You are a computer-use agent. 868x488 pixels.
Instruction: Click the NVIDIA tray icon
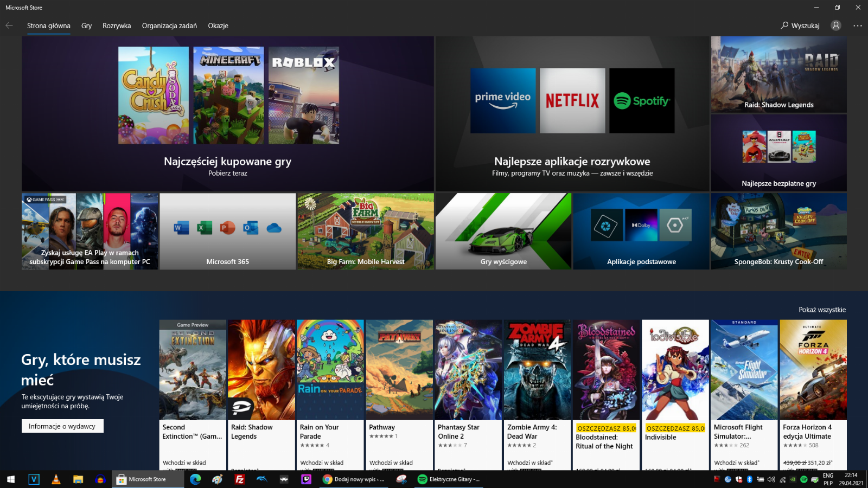793,479
